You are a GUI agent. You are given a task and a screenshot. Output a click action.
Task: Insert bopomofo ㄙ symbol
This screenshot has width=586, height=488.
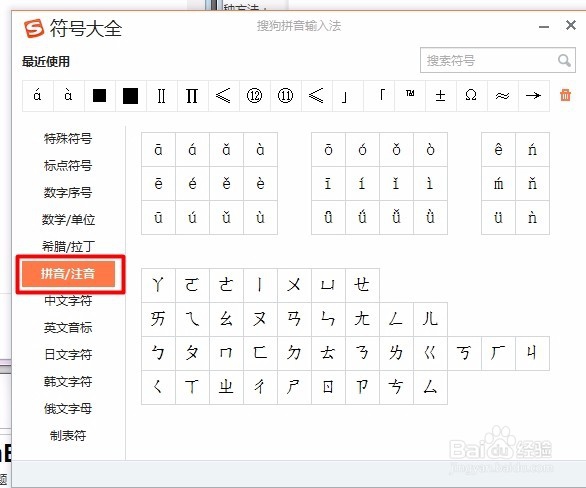[431, 387]
